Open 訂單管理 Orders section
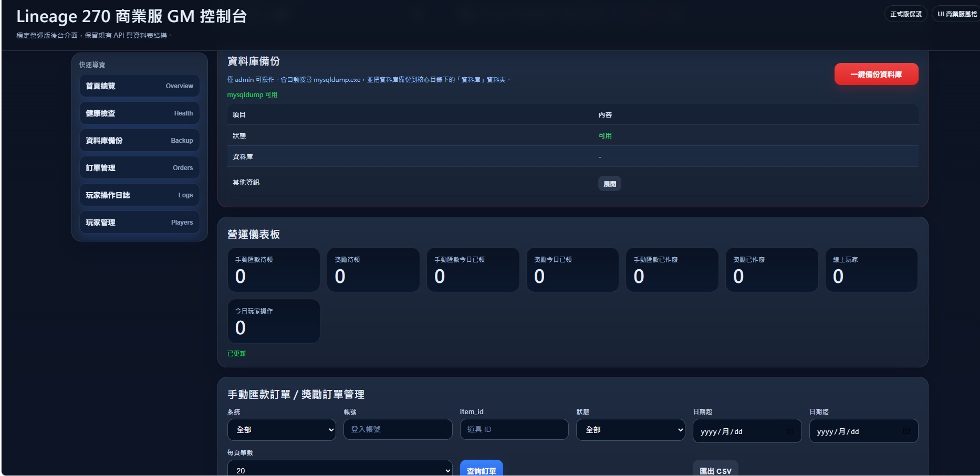 (139, 167)
